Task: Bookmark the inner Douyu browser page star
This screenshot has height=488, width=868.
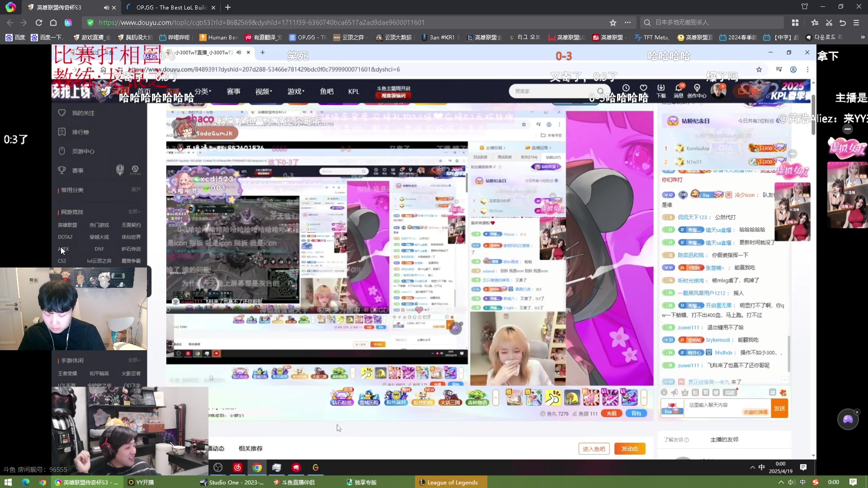Action: pos(759,70)
